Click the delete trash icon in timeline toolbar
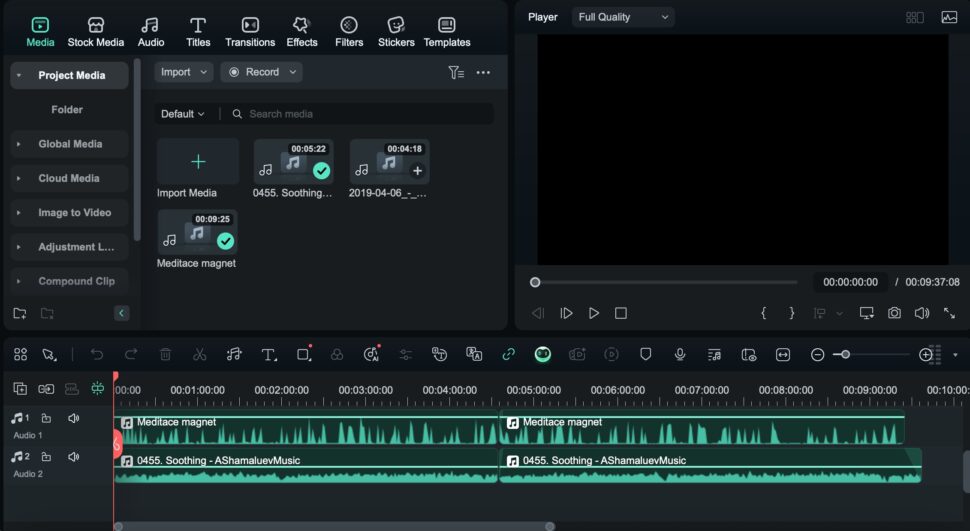Viewport: 970px width, 531px height. point(166,354)
